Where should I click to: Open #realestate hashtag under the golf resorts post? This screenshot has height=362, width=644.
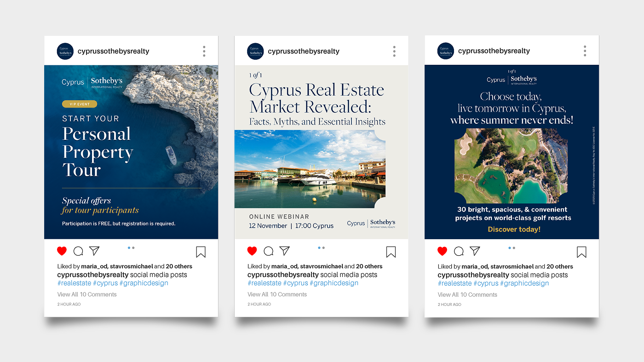(455, 283)
